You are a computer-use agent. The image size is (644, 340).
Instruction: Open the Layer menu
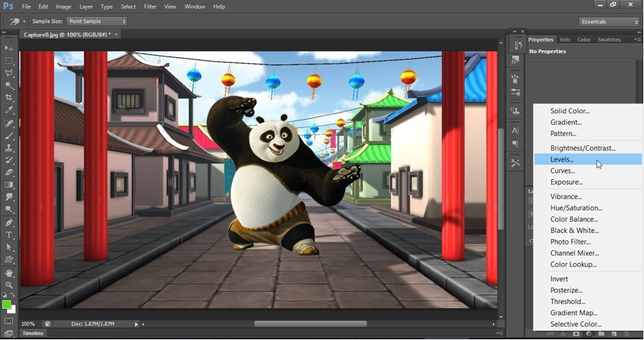86,6
